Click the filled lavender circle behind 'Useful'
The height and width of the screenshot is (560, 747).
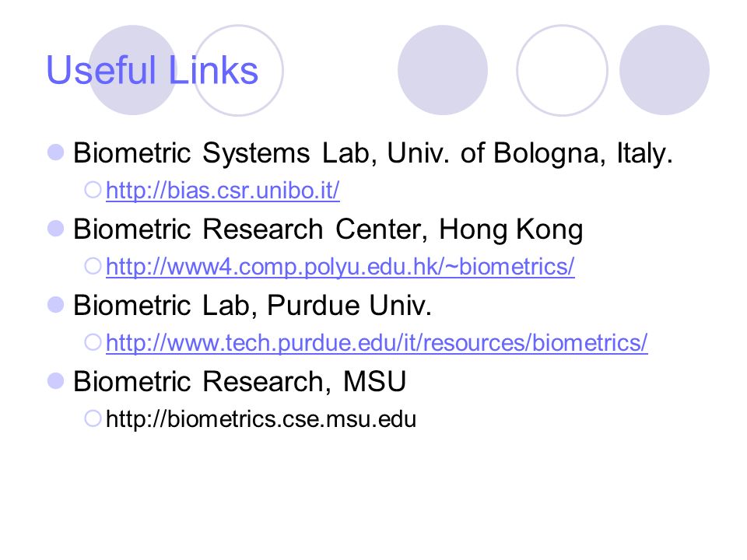pyautogui.click(x=132, y=70)
